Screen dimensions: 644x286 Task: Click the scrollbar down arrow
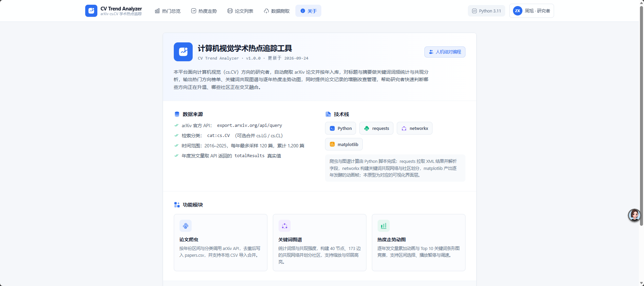[x=642, y=283]
